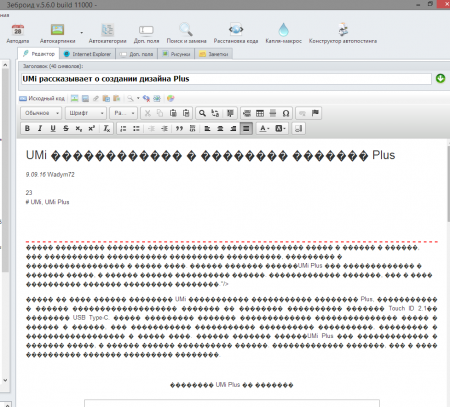450x407 pixels.
Task: Open the Автокатегории tool
Action: point(107,34)
